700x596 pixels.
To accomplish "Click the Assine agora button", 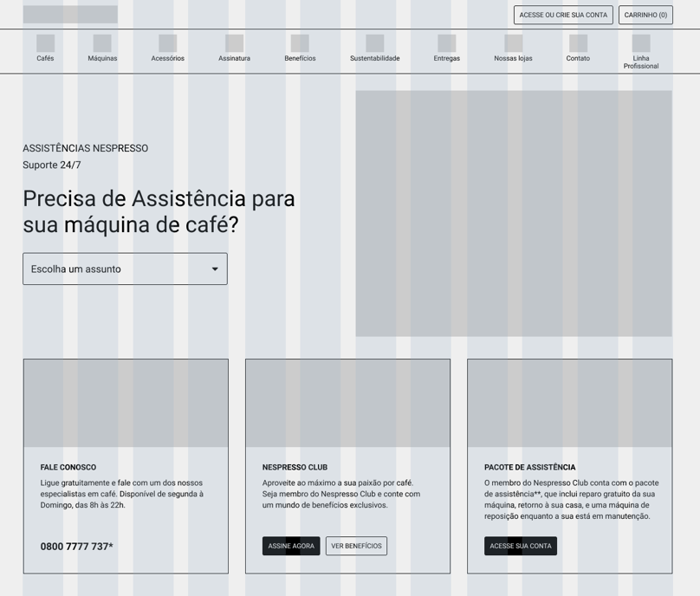I will pyautogui.click(x=291, y=546).
